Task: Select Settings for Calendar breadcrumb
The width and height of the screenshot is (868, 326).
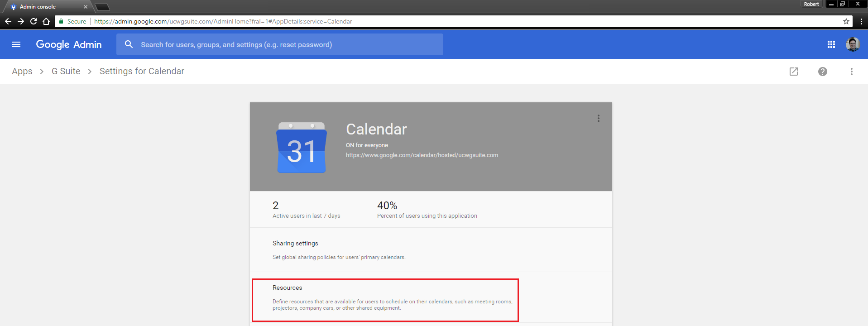Action: [142, 71]
